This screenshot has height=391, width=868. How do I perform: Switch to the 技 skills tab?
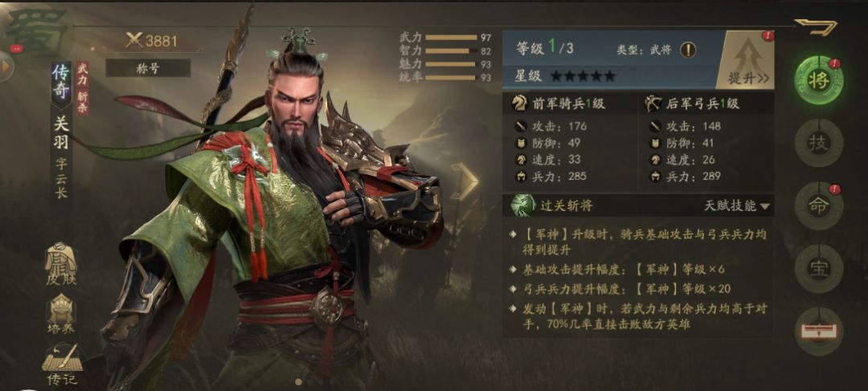click(818, 143)
